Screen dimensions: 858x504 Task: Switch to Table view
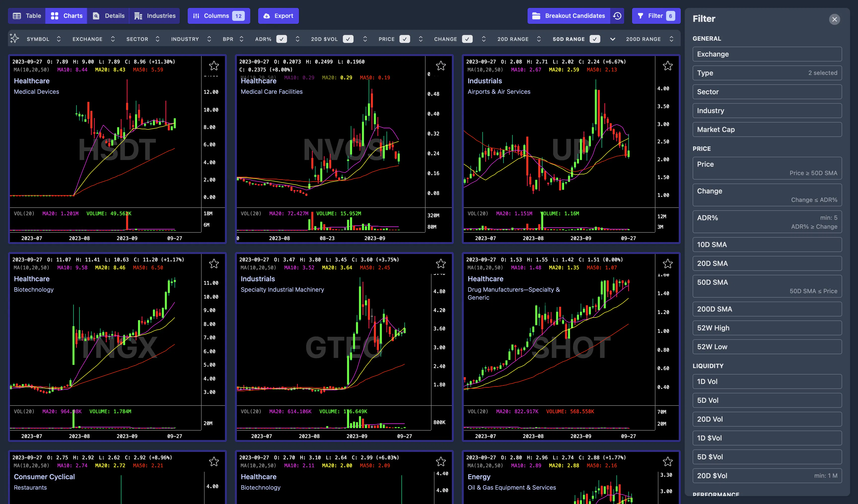pos(27,16)
